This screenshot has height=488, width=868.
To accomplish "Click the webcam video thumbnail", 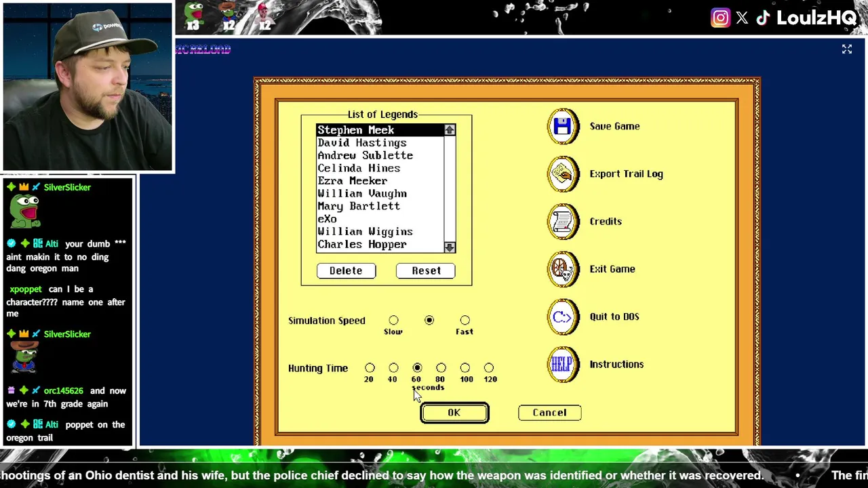I will 87,87.
